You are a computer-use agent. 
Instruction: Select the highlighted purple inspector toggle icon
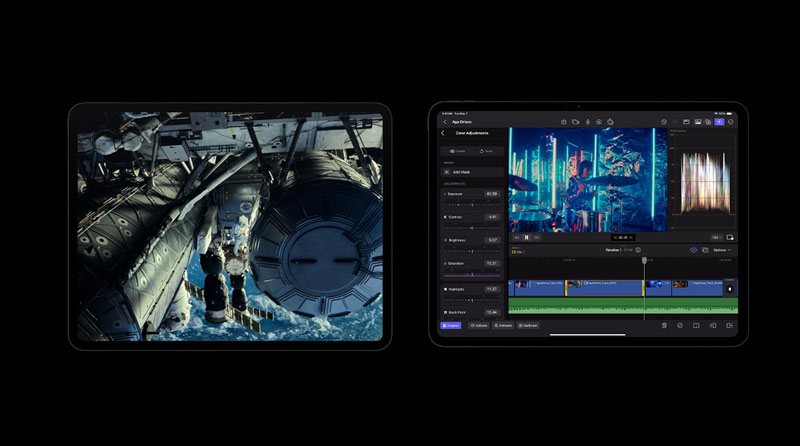[719, 122]
